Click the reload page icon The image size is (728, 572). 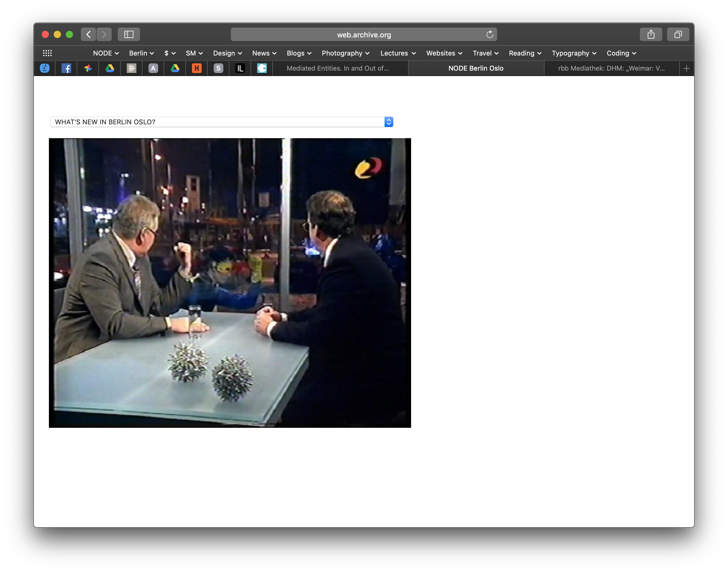click(x=490, y=34)
